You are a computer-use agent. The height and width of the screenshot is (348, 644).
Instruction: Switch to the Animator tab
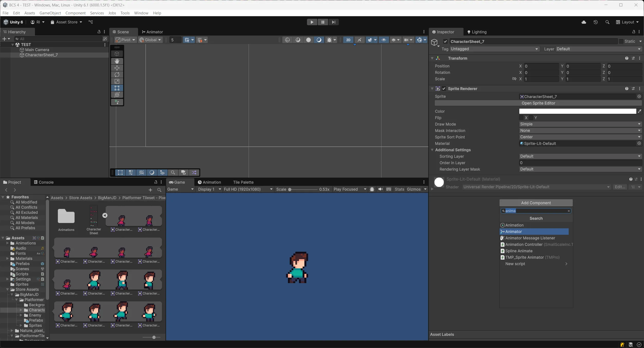coord(152,32)
